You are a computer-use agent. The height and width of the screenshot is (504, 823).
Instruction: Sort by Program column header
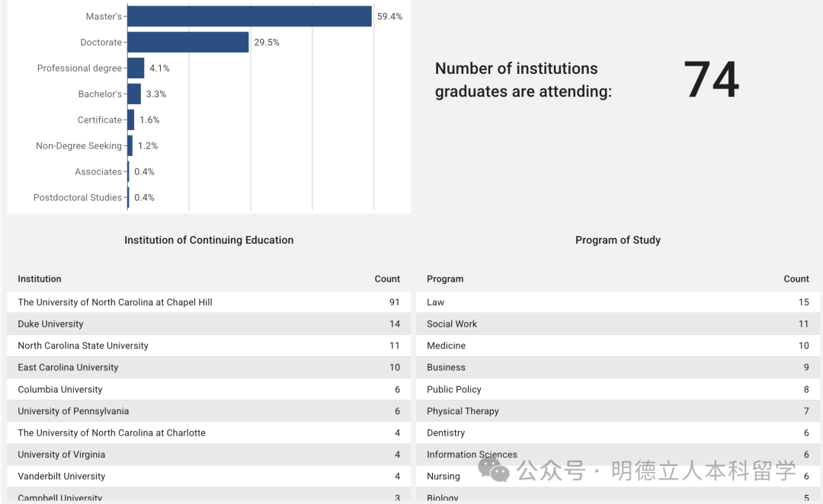(x=445, y=279)
